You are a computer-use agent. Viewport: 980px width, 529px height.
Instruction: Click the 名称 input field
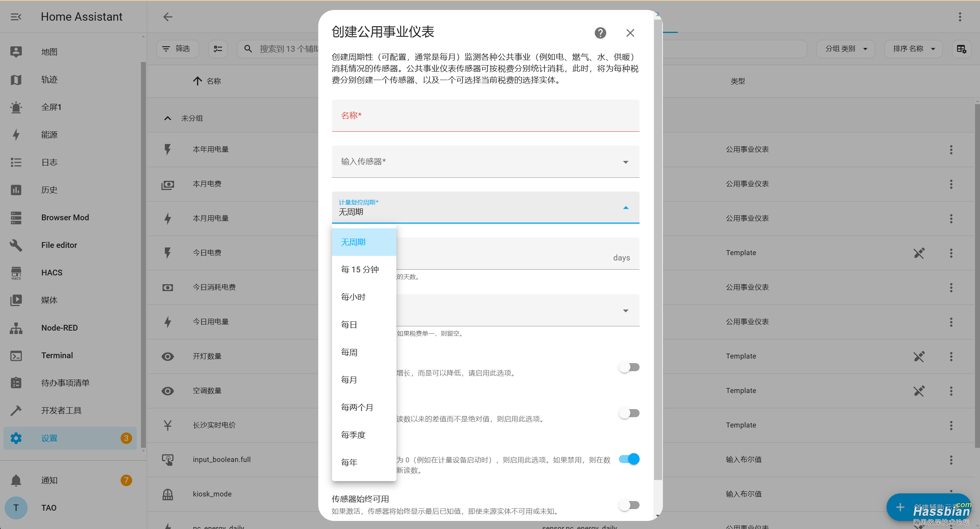[x=486, y=116]
